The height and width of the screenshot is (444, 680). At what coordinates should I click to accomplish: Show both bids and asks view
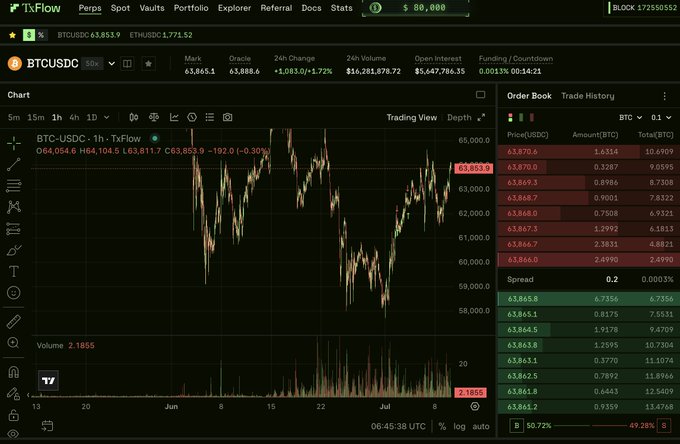click(x=510, y=118)
